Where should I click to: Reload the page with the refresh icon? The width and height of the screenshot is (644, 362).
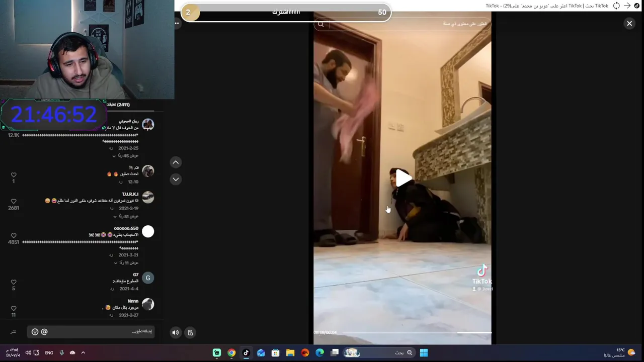(616, 6)
